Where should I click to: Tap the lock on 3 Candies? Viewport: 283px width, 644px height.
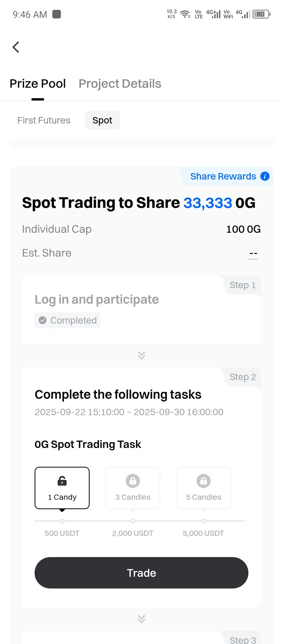pos(133,481)
